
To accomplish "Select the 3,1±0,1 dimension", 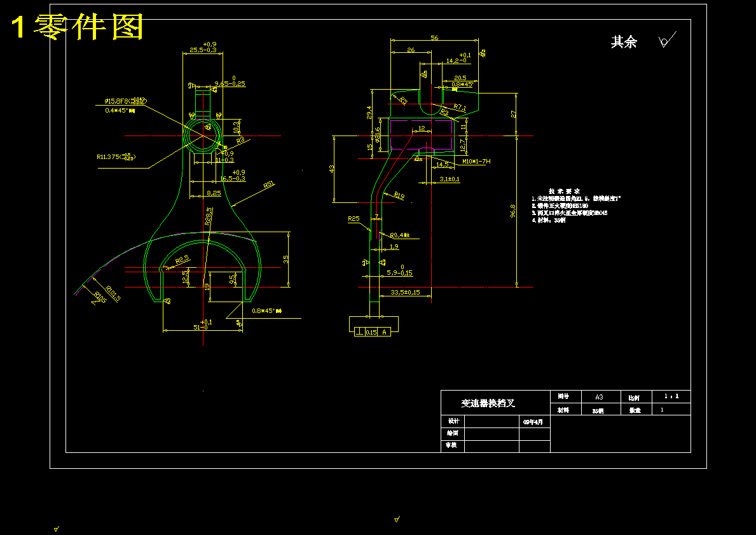I will click(450, 179).
